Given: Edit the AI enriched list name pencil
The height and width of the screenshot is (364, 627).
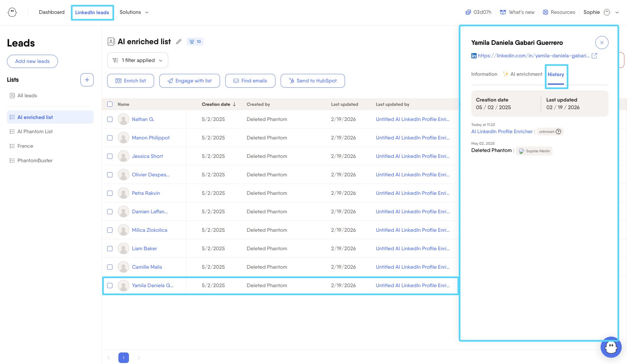Looking at the screenshot, I should (179, 42).
